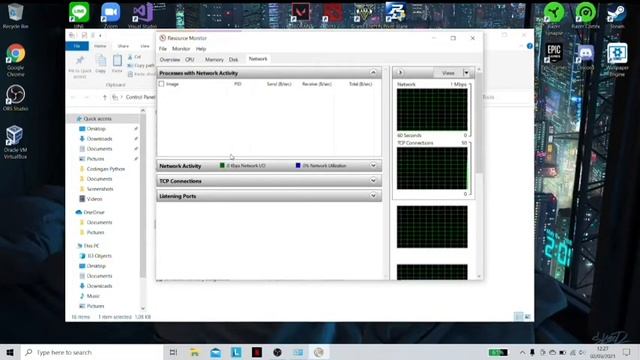Open the Grand Theft Auto V shortcut

pos(364,14)
